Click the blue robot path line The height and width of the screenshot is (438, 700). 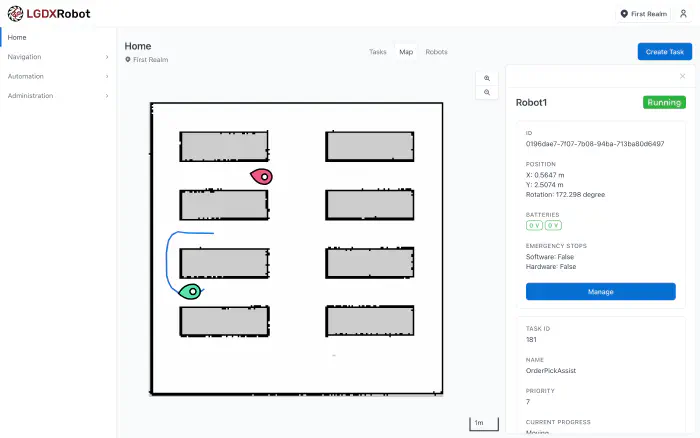[168, 262]
